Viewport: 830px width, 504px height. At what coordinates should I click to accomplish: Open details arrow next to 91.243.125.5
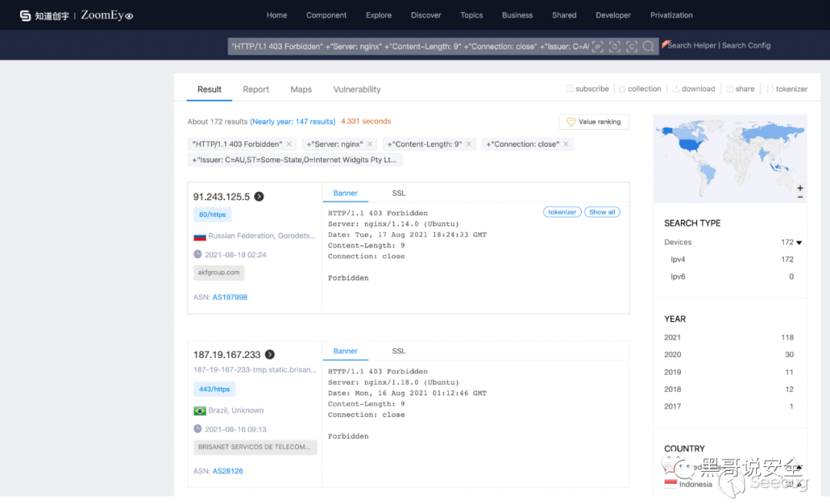click(x=259, y=197)
